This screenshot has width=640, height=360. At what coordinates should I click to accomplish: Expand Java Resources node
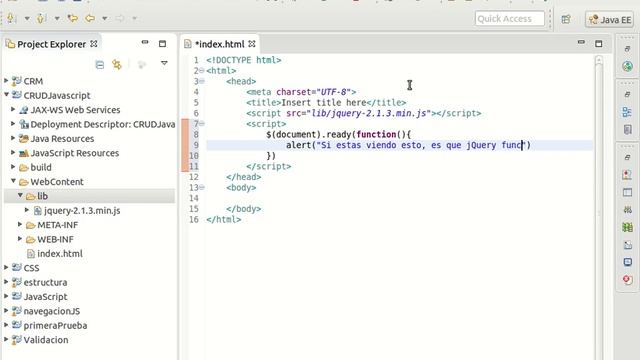(x=13, y=138)
